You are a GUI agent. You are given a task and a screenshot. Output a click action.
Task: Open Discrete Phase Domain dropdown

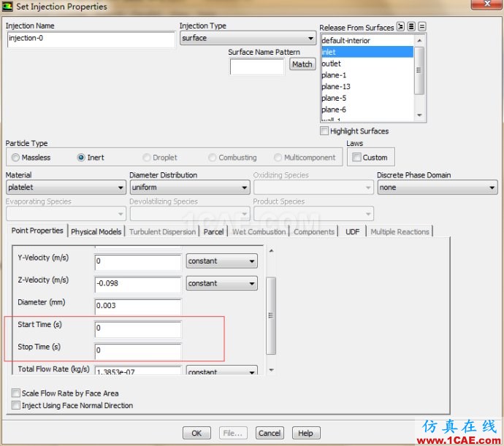[437, 188]
